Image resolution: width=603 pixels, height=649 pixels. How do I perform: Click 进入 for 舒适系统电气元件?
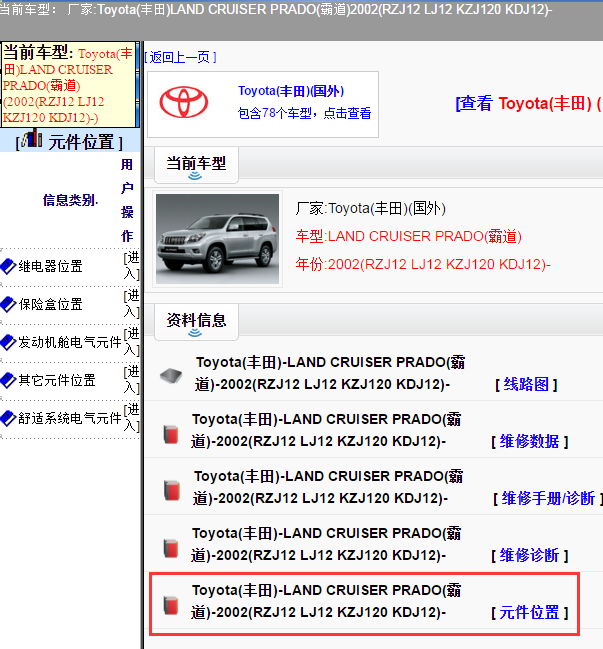[x=132, y=418]
